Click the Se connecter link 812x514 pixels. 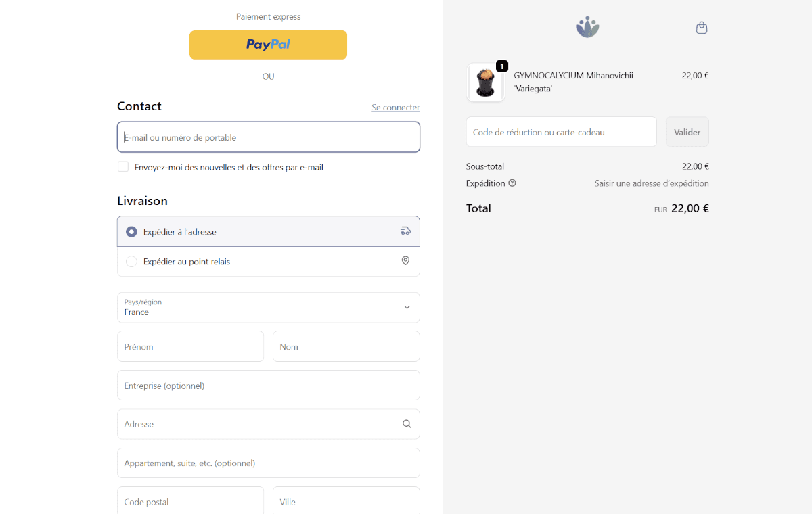coord(395,107)
